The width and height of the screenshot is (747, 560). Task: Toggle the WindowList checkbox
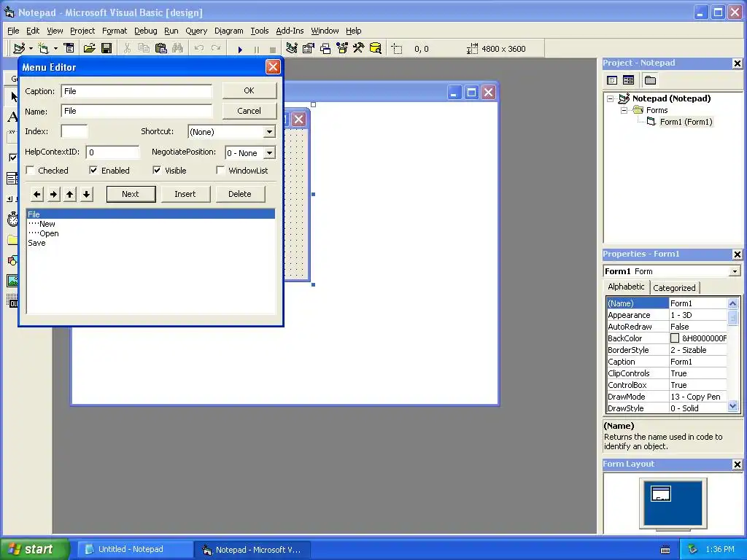(x=220, y=171)
